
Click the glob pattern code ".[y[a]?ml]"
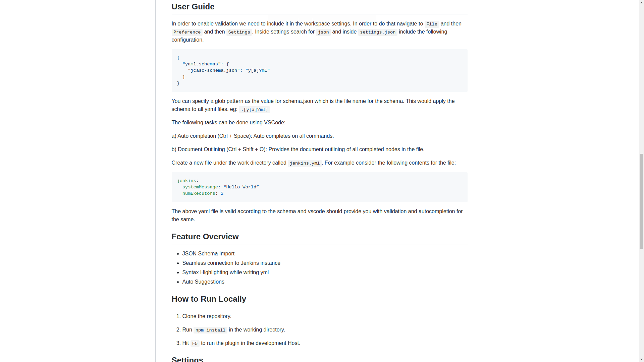254,110
